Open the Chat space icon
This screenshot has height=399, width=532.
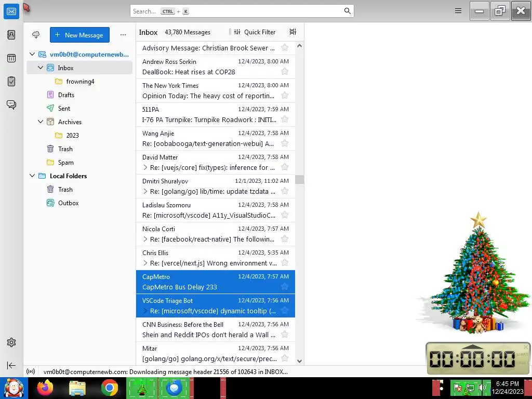pos(11,104)
